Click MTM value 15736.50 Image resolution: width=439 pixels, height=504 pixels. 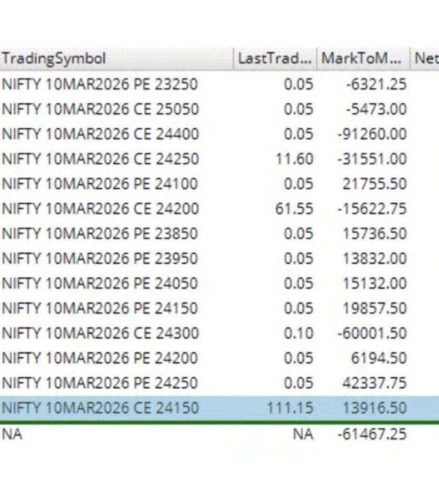tap(374, 234)
